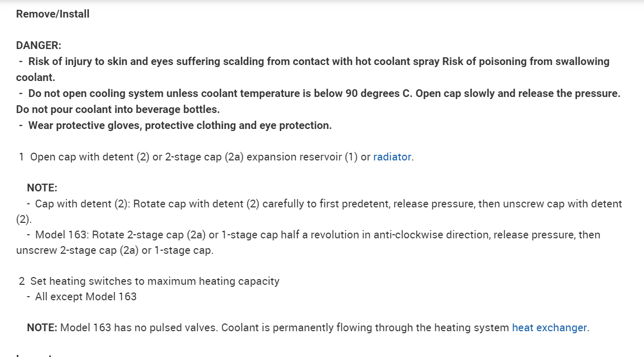Click the "Wear protective gloves" warning line

(x=180, y=125)
